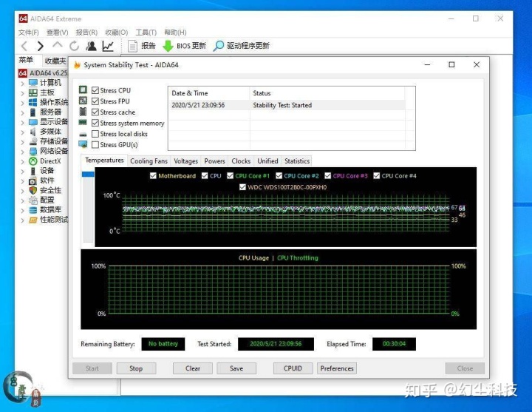Screen dimensions: 532x412
Task: Select the 设备 devices icon in tree
Action: coord(33,171)
